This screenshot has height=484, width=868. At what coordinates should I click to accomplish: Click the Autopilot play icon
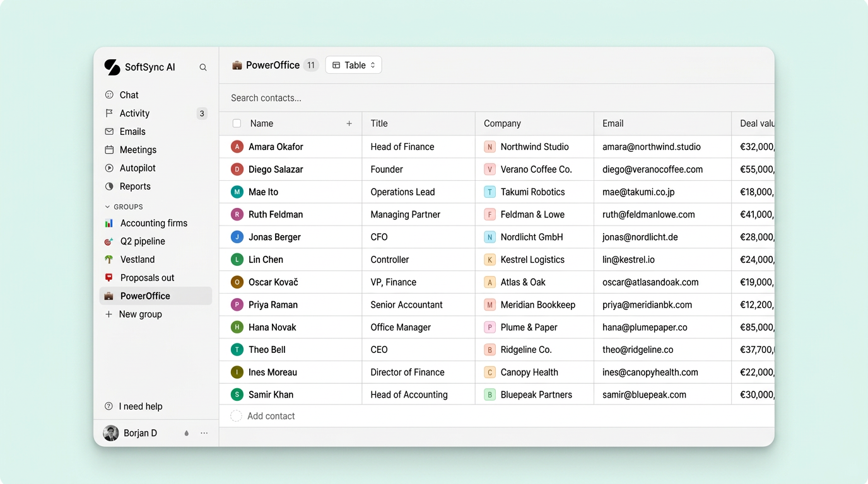109,168
